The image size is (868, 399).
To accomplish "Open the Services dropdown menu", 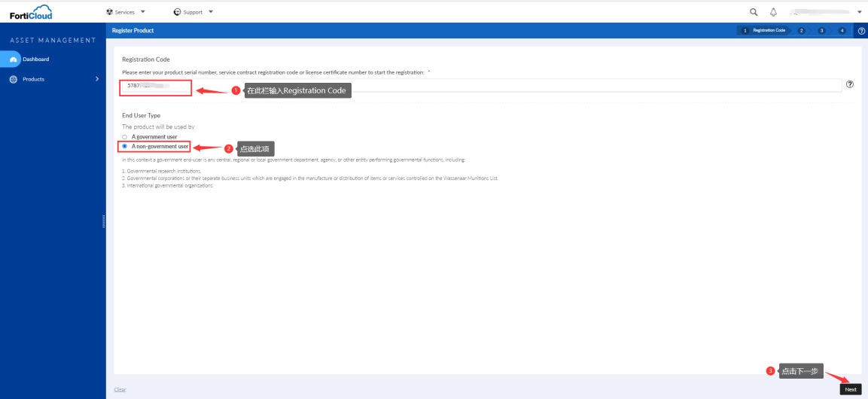I will pyautogui.click(x=126, y=12).
